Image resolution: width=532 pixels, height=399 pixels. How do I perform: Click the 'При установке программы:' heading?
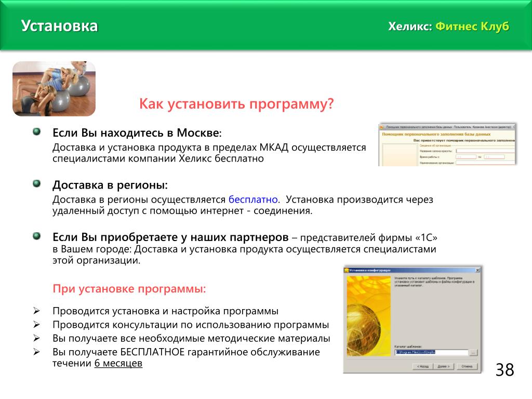pyautogui.click(x=129, y=289)
